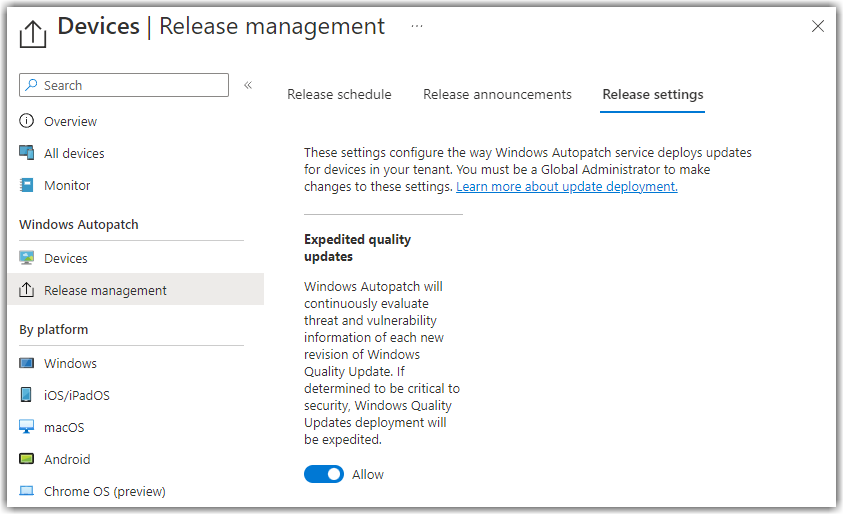Open the Windows platform icon

(x=26, y=363)
